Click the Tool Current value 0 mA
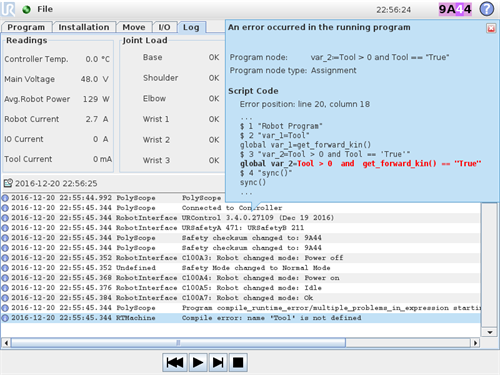The image size is (500, 375). [102, 159]
